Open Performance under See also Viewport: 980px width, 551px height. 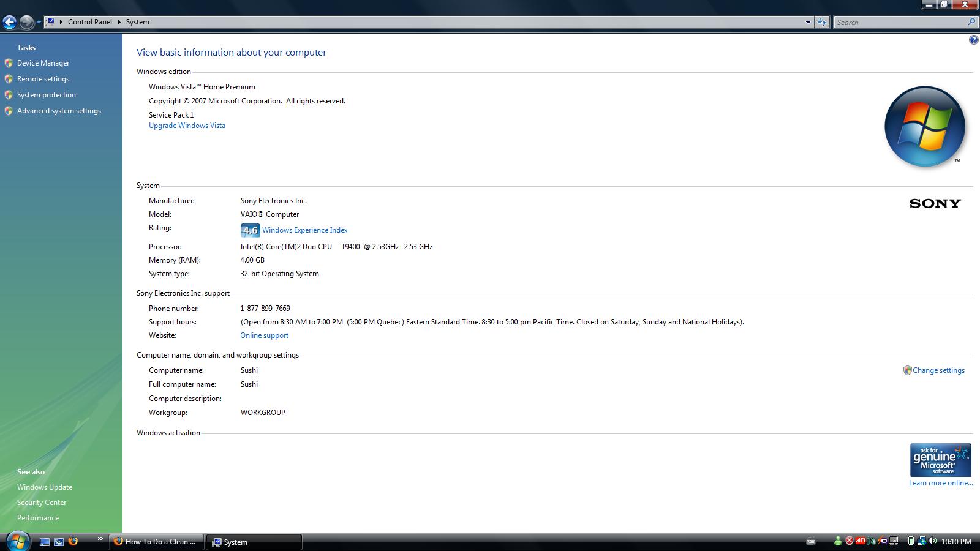point(38,518)
